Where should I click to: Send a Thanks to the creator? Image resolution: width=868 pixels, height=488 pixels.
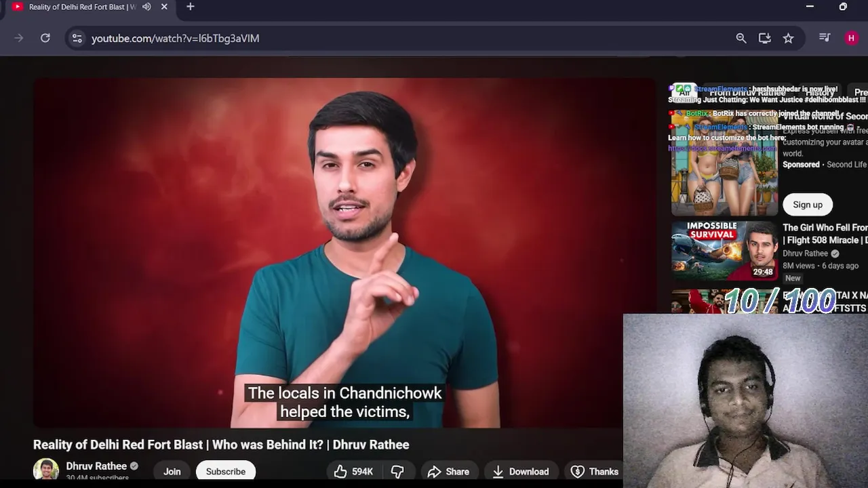(594, 472)
